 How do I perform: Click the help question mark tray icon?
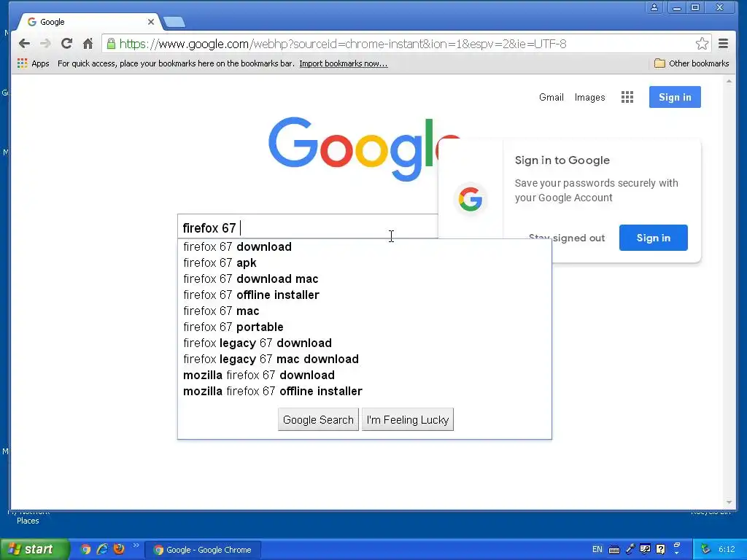pos(660,549)
